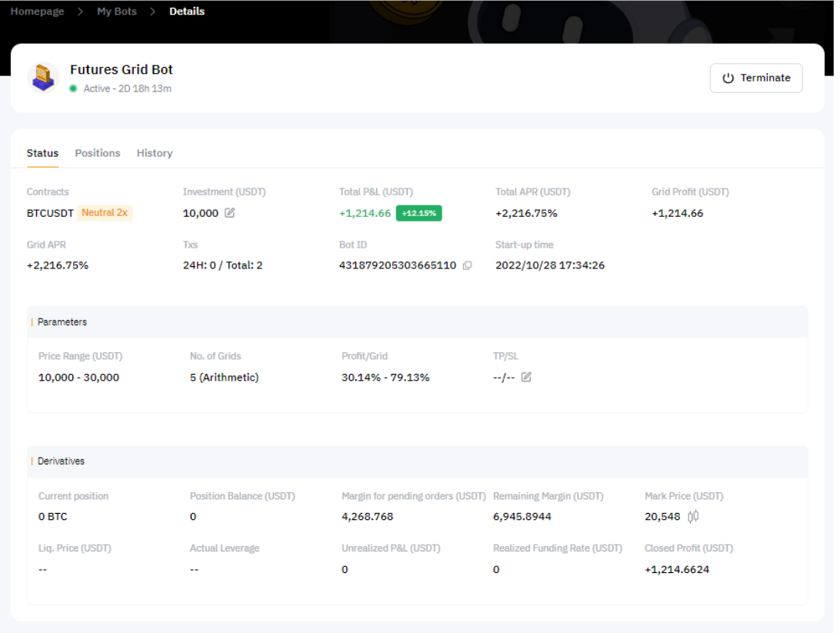Click the Parameters section header
Screen dimensions: 840x633
coord(62,322)
